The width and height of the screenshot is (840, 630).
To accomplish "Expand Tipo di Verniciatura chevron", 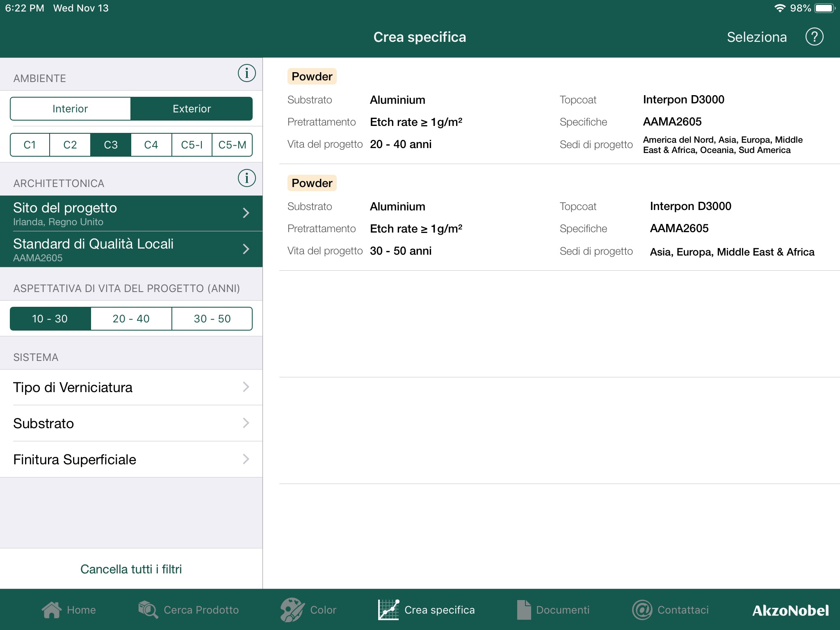I will coord(246,387).
